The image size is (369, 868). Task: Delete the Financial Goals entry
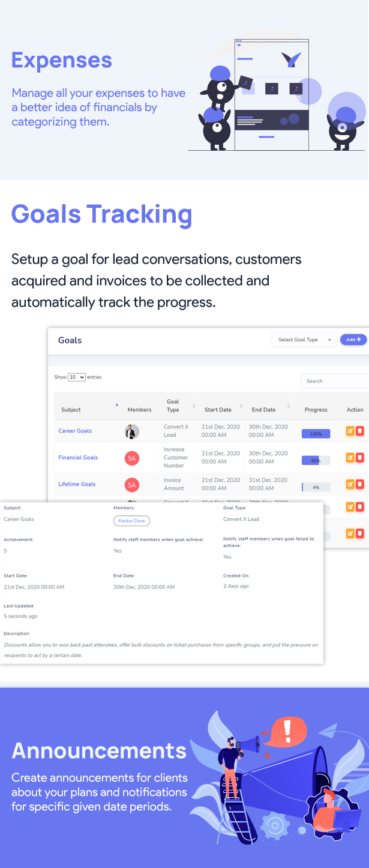tap(360, 457)
